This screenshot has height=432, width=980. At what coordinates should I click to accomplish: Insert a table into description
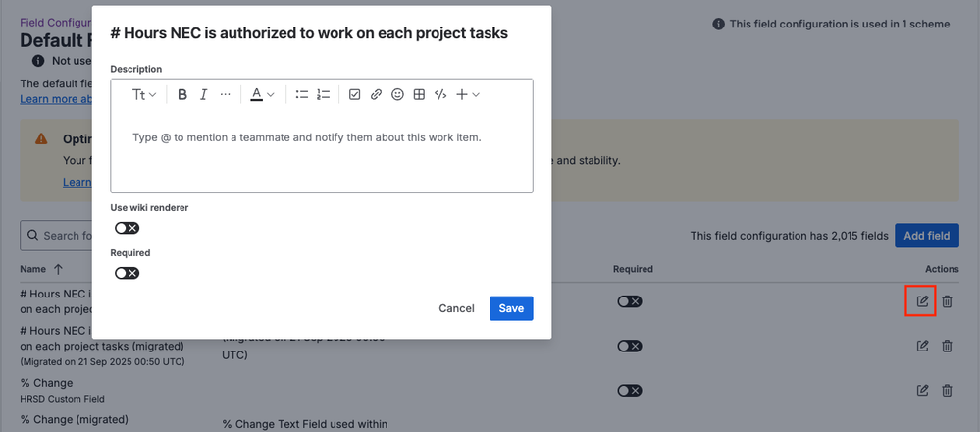click(x=420, y=94)
